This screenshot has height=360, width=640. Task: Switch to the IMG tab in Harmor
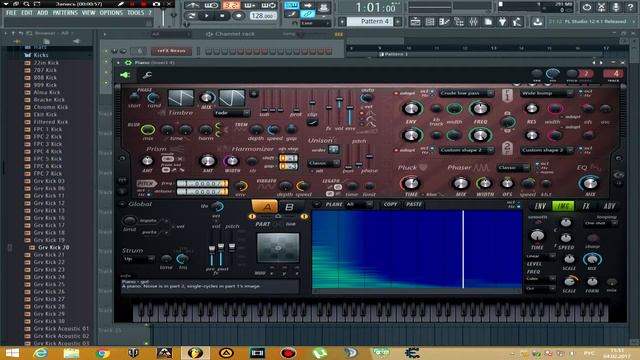point(563,206)
